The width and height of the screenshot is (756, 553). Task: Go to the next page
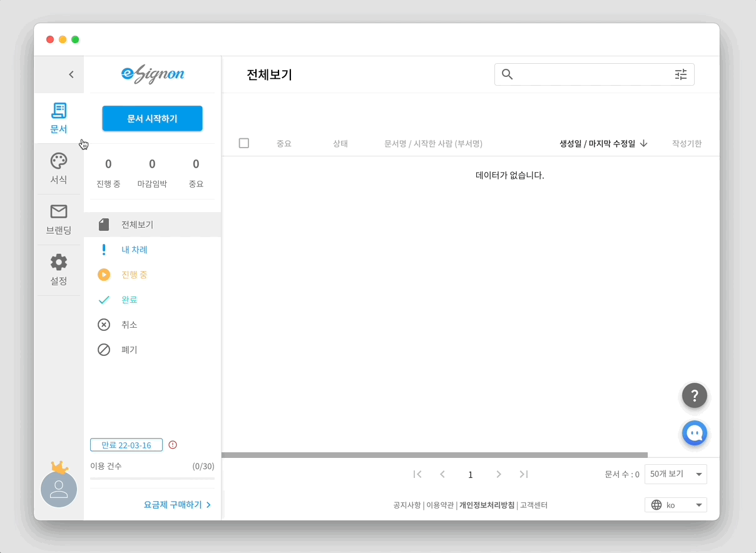(499, 474)
